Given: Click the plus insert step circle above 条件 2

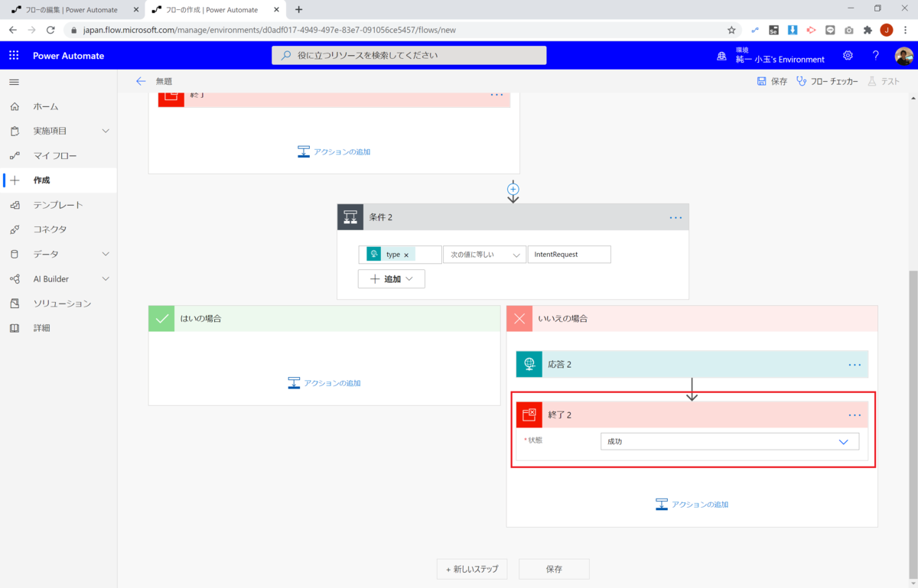Looking at the screenshot, I should 513,189.
